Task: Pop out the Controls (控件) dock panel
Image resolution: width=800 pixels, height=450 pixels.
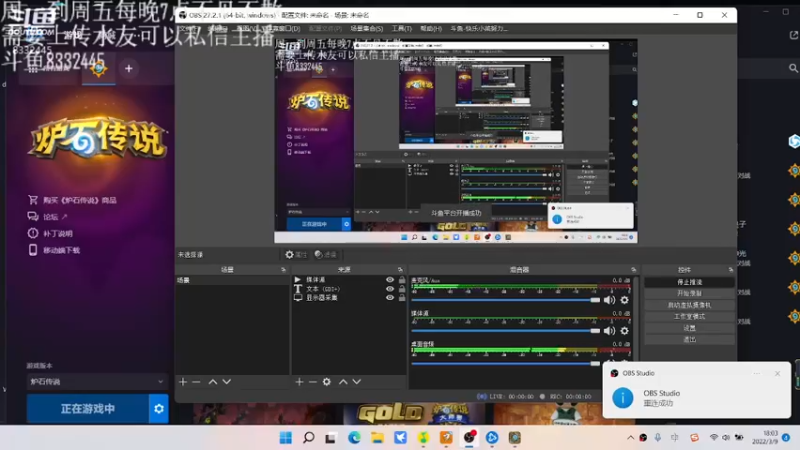Action: click(731, 269)
